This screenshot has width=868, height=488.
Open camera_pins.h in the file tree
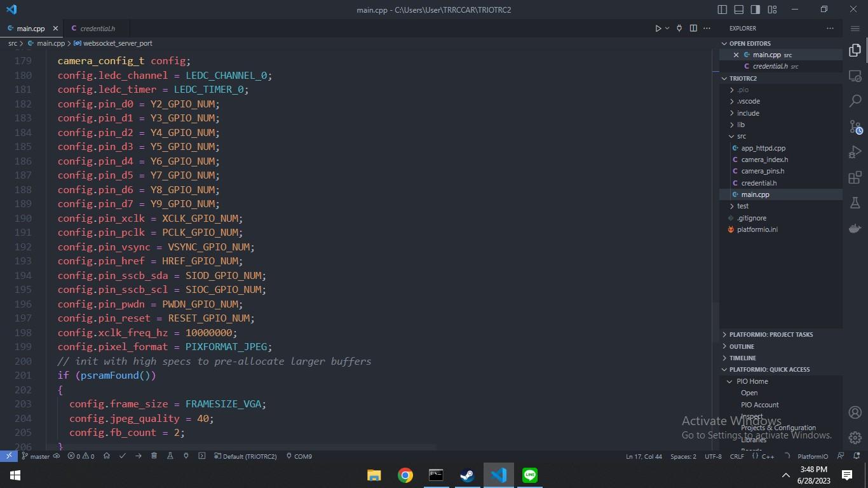click(x=781, y=171)
